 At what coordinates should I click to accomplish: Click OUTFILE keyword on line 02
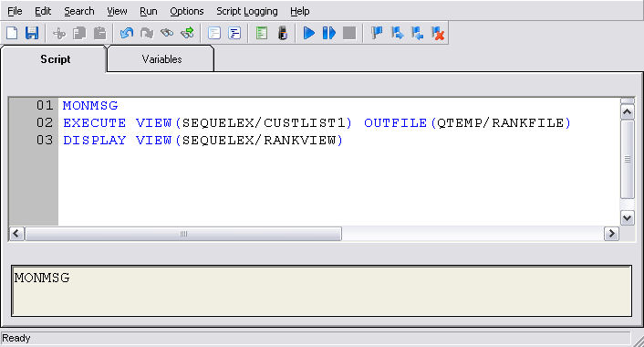coord(396,123)
